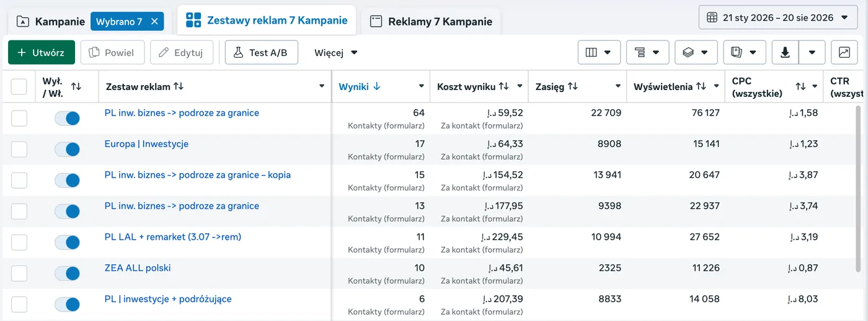
Task: Clear the 'Wybrano 7' campaign selection
Action: [x=154, y=21]
